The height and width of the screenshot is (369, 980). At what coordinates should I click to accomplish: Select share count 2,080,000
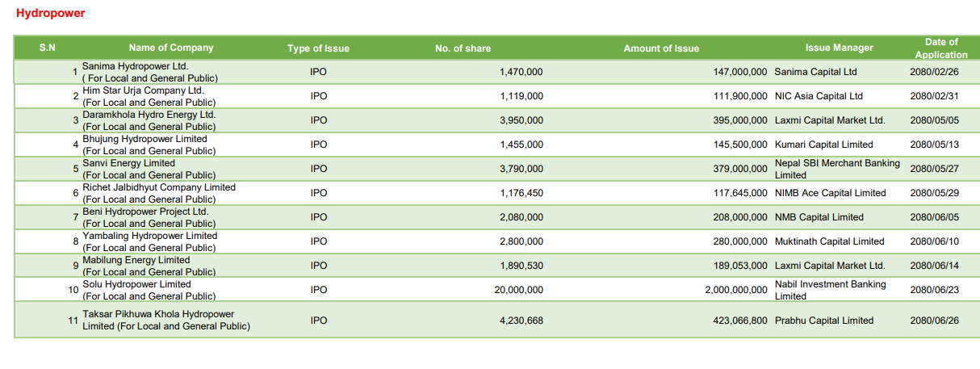click(x=521, y=217)
